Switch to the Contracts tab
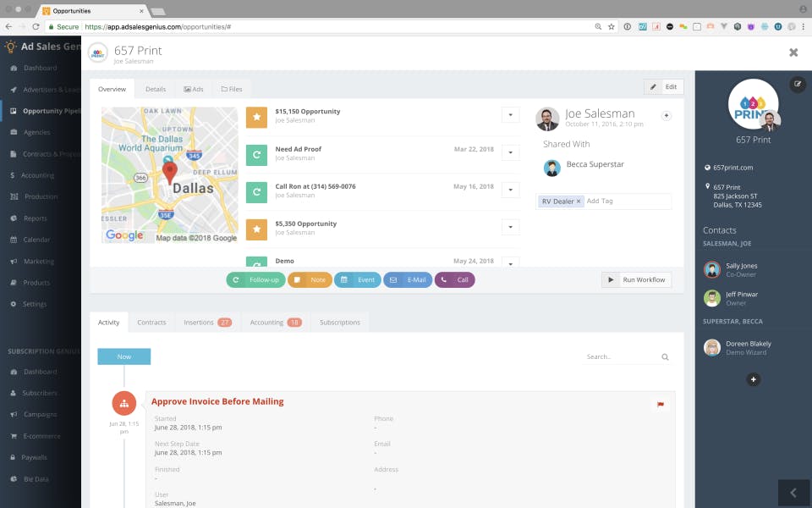 coord(151,323)
